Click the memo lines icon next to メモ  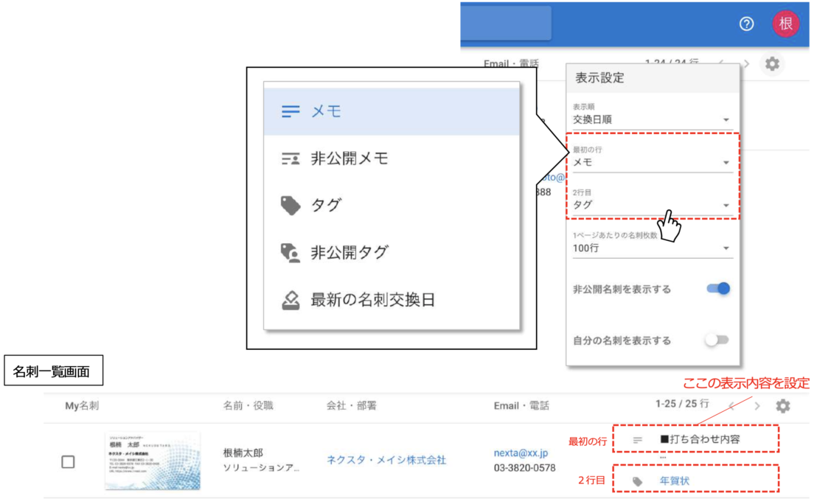click(x=291, y=111)
